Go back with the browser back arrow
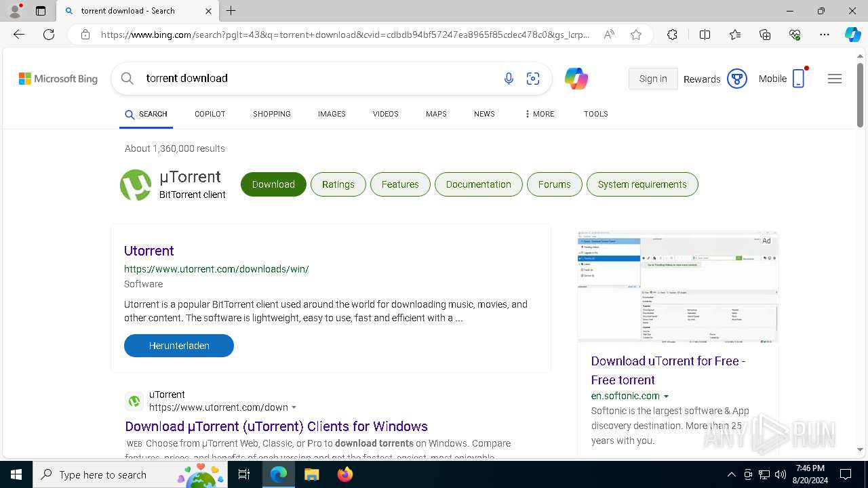 (x=19, y=35)
